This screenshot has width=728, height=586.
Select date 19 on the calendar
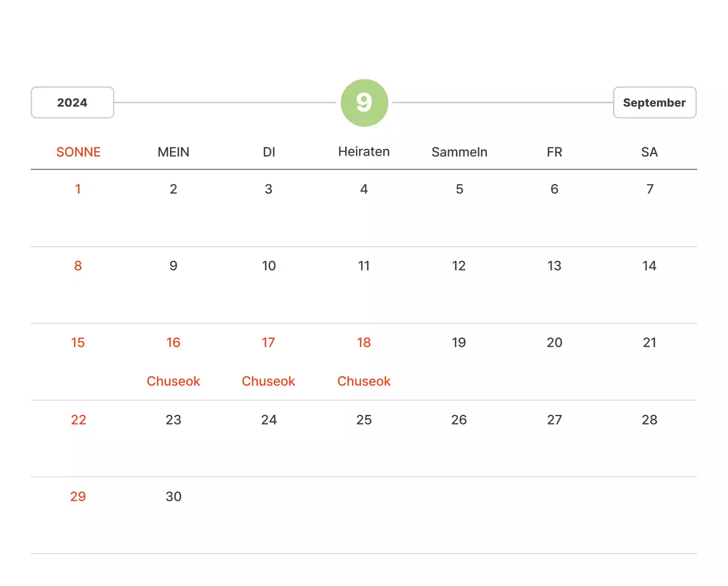(x=459, y=343)
